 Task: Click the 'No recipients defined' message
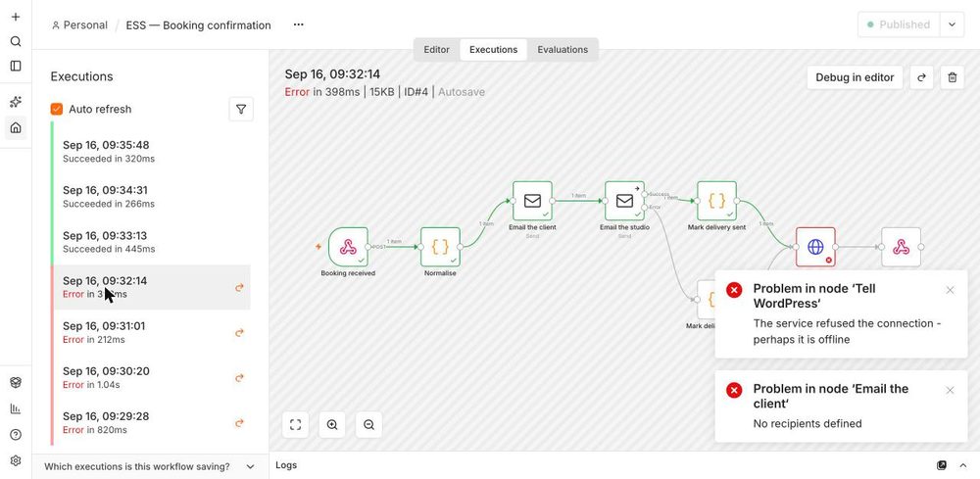pos(808,423)
